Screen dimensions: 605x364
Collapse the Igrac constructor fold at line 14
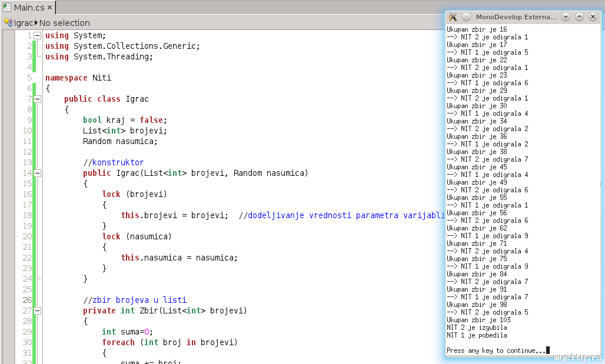coord(38,173)
